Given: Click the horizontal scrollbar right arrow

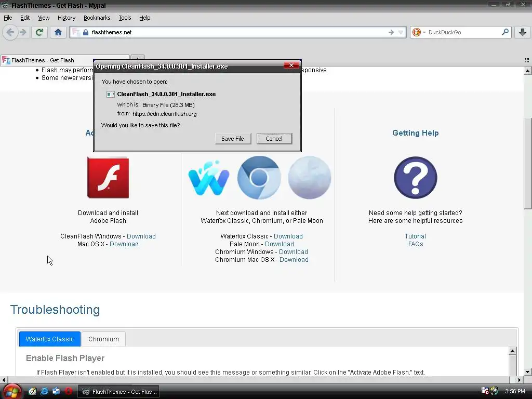Looking at the screenshot, I should click(x=520, y=380).
